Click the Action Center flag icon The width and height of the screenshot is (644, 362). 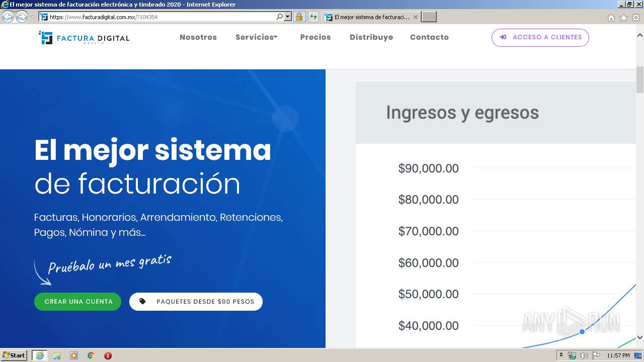click(596, 355)
